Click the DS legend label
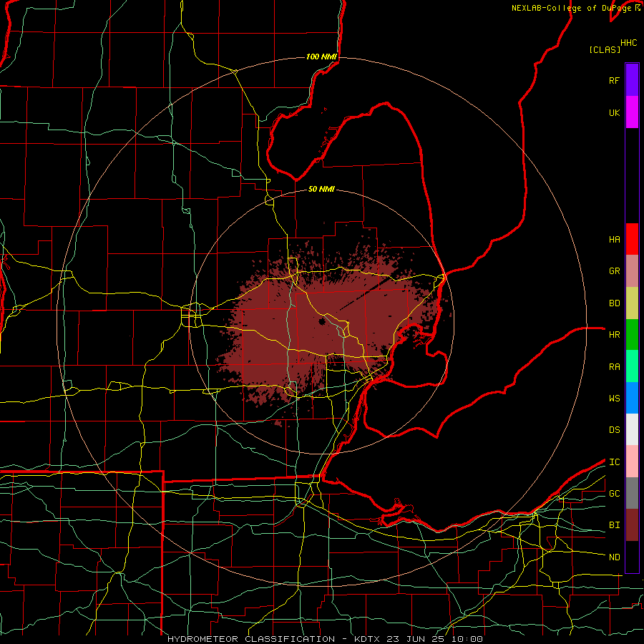This screenshot has width=644, height=644. tap(614, 430)
